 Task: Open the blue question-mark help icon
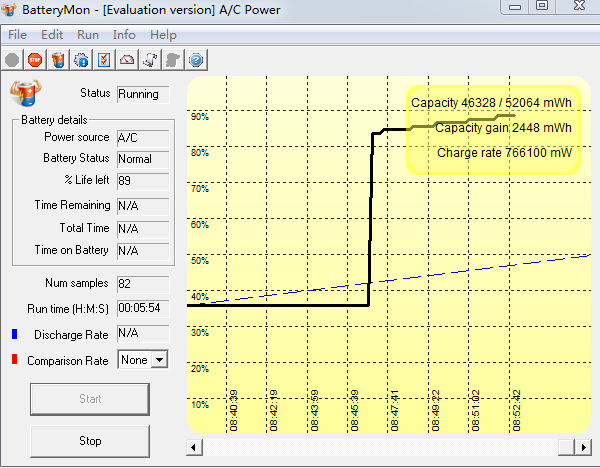click(196, 60)
